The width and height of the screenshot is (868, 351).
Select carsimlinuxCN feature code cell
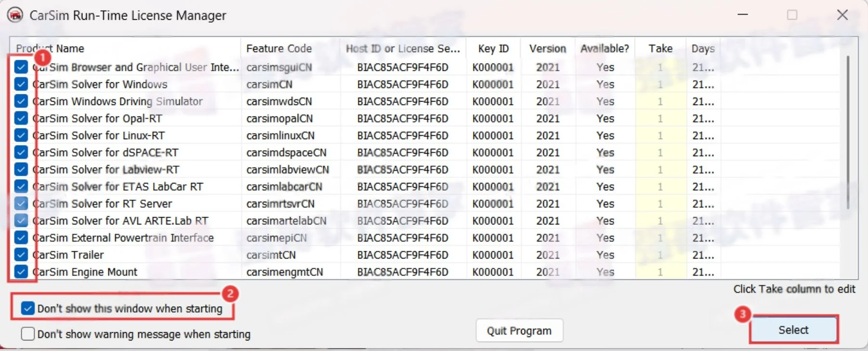[280, 135]
